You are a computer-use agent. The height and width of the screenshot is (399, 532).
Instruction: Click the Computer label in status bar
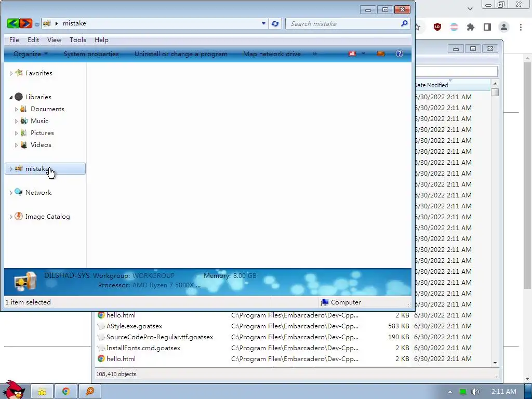345,302
